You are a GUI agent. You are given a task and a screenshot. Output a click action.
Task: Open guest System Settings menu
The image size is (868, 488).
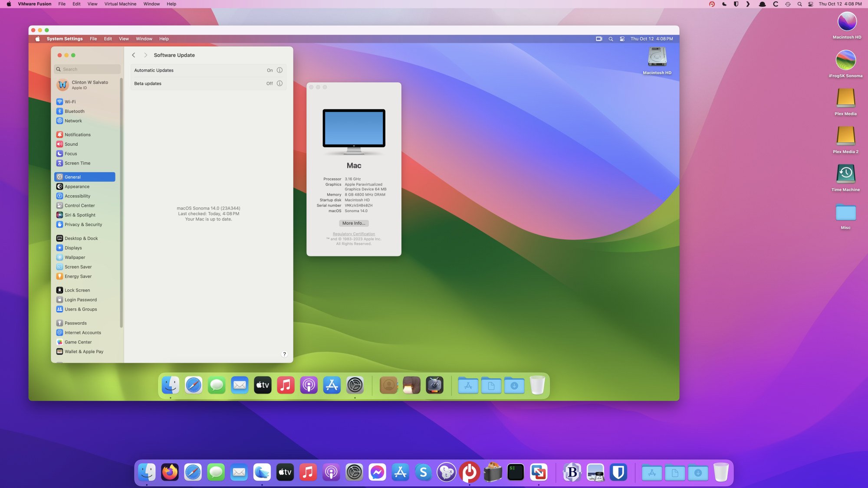(65, 39)
